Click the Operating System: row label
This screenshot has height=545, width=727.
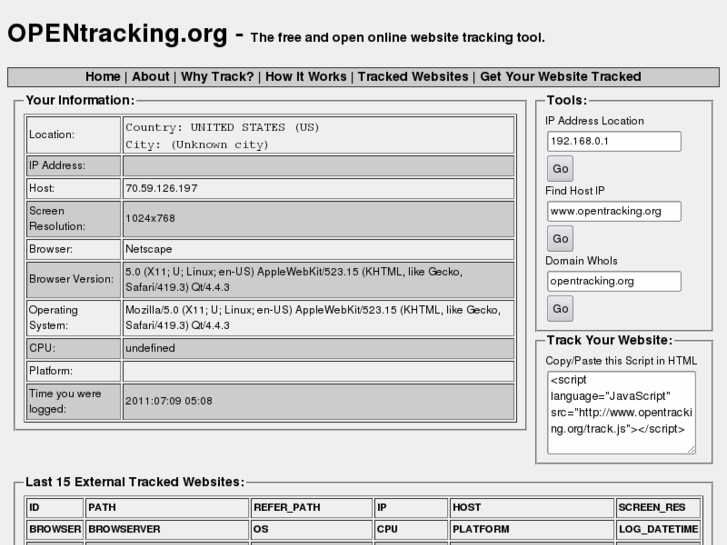point(53,318)
